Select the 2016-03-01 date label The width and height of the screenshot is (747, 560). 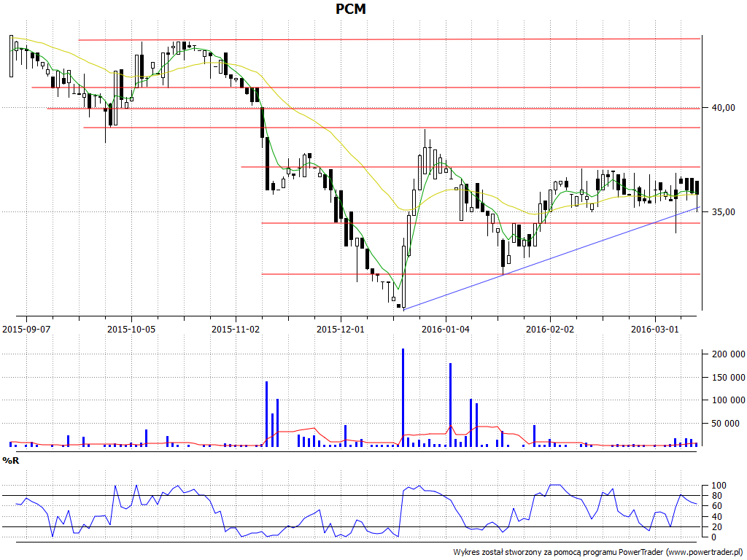[654, 329]
